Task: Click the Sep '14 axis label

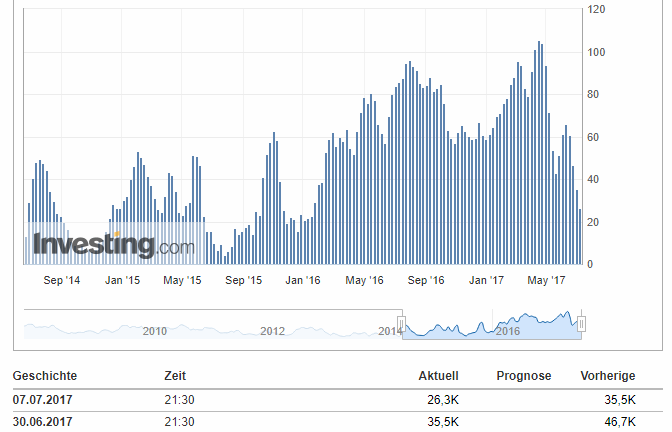Action: (62, 280)
